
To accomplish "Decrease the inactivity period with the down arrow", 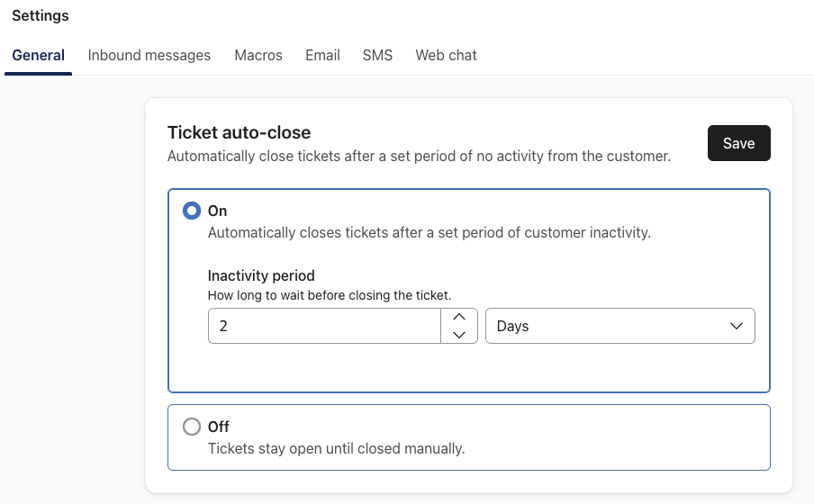I will [x=459, y=335].
